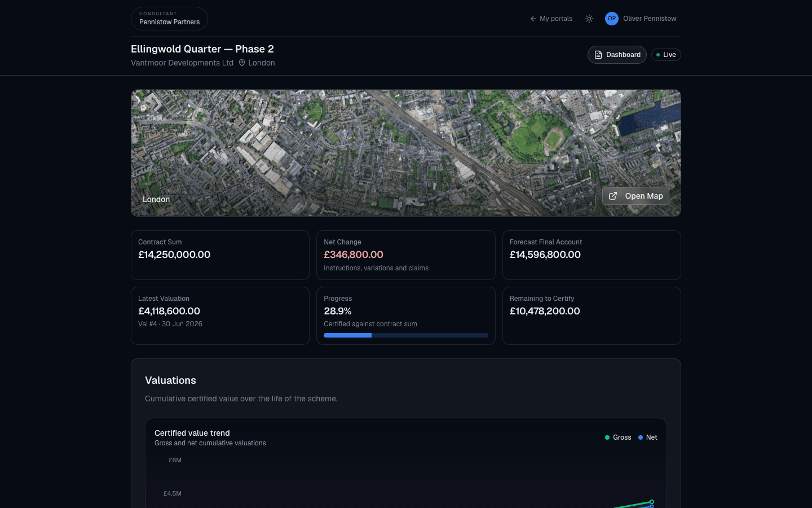812x508 pixels.
Task: Select the Latest Valuation £4,118,600.00 value
Action: click(x=169, y=311)
